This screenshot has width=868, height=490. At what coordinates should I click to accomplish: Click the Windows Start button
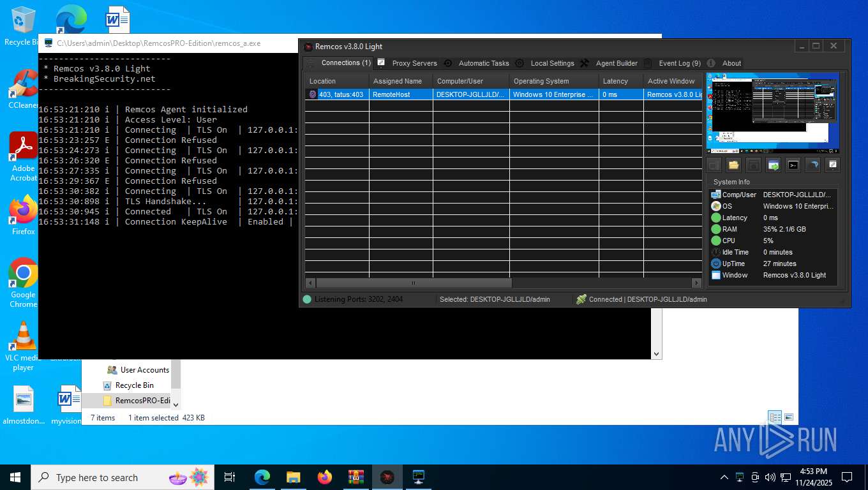pos(15,477)
